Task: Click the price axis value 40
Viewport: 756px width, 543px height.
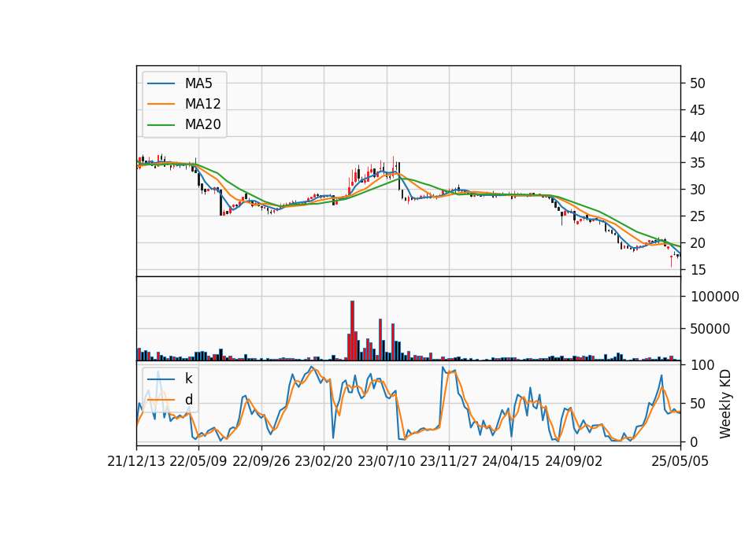Action: point(698,137)
